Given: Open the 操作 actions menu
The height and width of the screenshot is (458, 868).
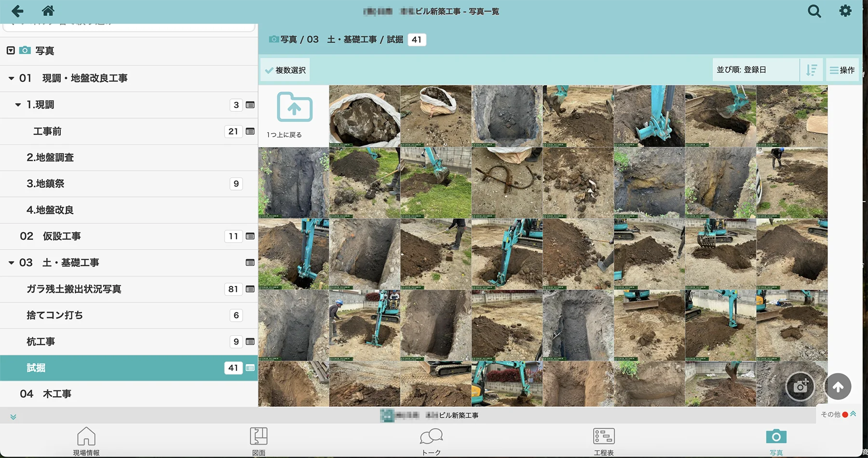Looking at the screenshot, I should pos(842,70).
